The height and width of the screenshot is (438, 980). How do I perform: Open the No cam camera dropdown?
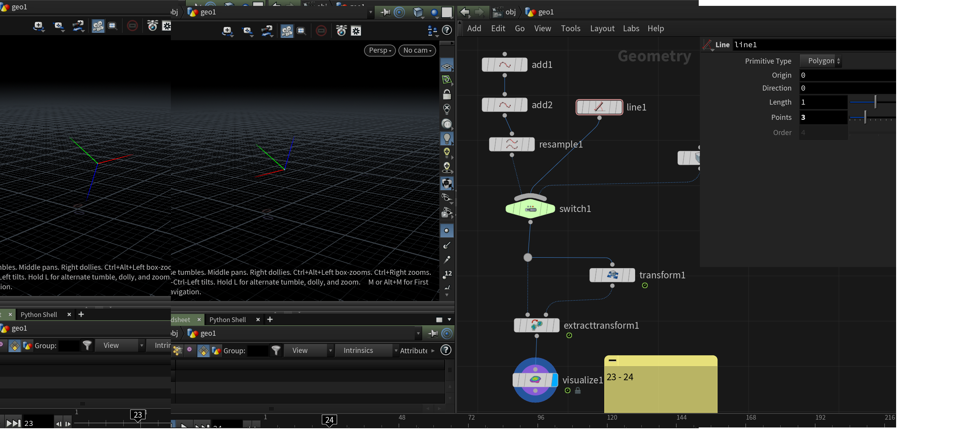coord(417,50)
